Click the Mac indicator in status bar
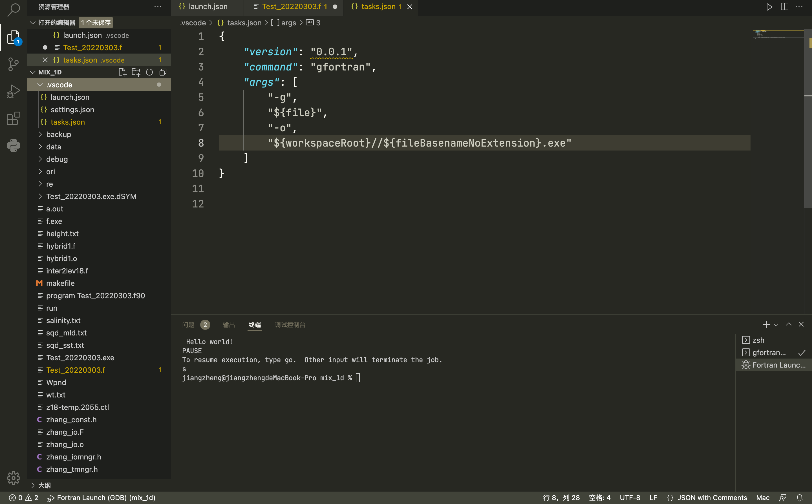This screenshot has height=504, width=812. tap(763, 498)
